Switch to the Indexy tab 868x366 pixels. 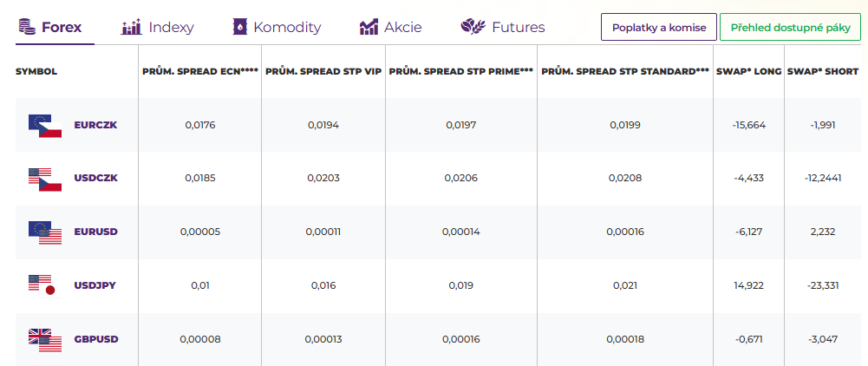pos(170,27)
